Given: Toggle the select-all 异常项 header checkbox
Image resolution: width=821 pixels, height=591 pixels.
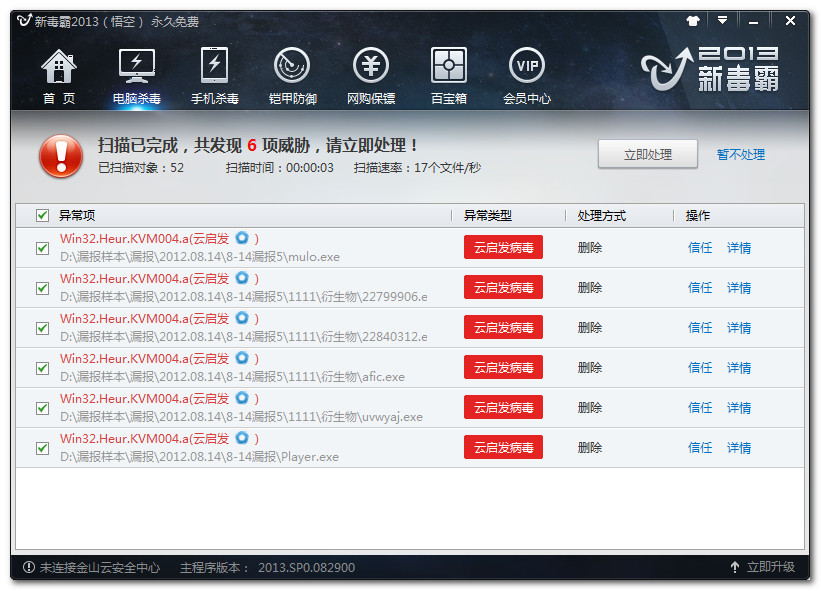Looking at the screenshot, I should pyautogui.click(x=42, y=215).
